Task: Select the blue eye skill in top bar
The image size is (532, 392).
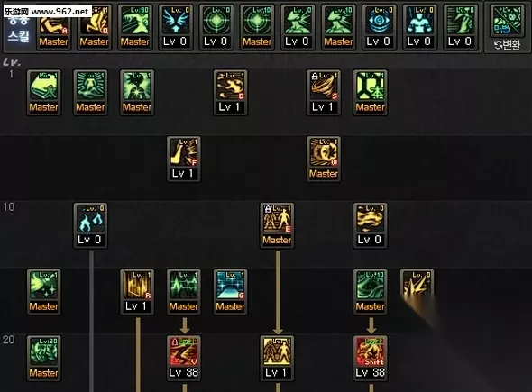Action: click(379, 27)
